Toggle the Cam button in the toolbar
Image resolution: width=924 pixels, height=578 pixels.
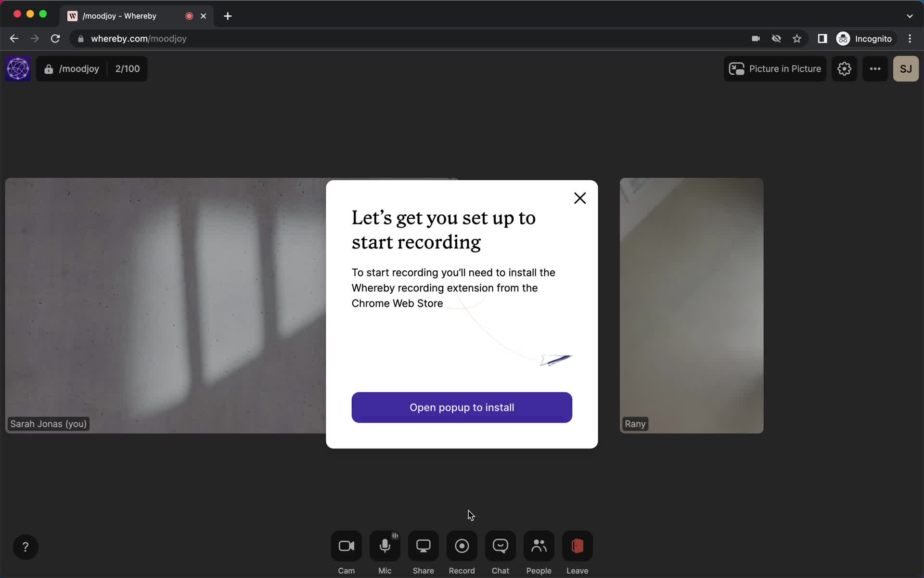346,546
